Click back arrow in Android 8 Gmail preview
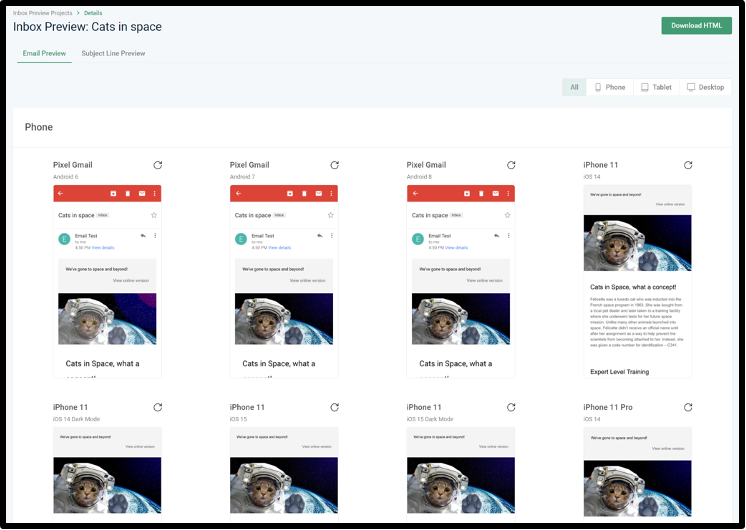 point(415,193)
